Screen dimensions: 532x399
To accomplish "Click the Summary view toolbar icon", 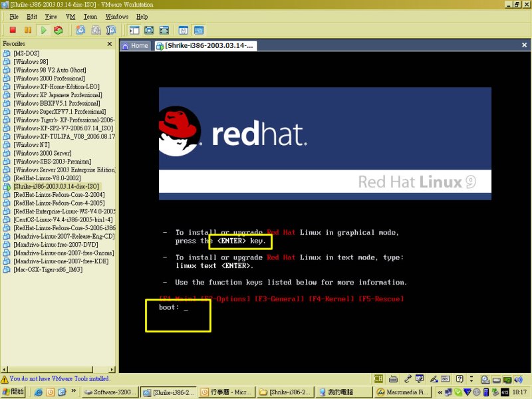I will point(184,30).
